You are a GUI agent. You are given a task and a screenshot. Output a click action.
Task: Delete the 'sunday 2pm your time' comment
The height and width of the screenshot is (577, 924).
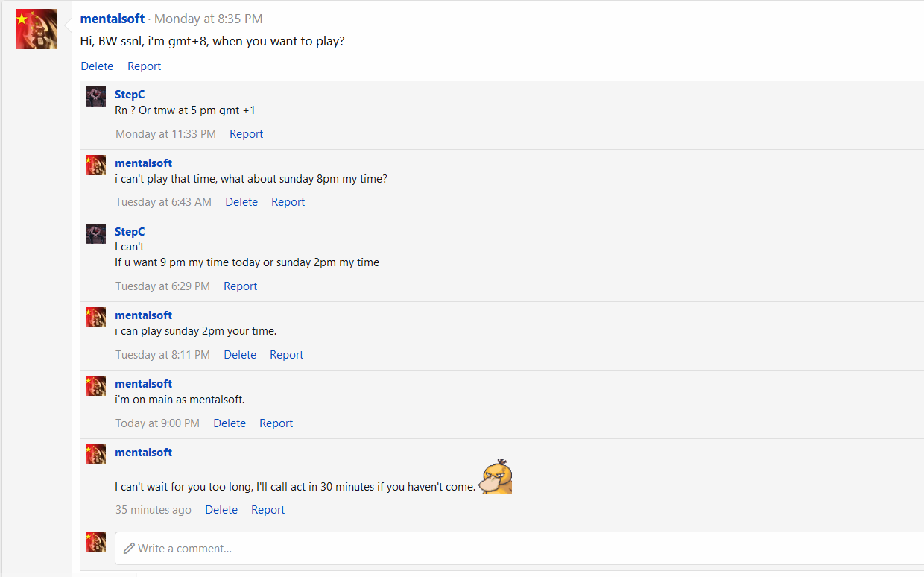coord(240,355)
